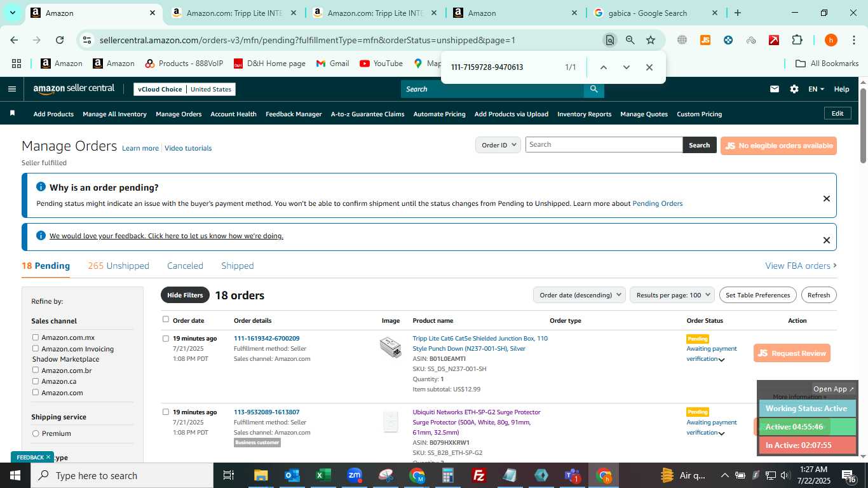The width and height of the screenshot is (868, 488).
Task: Open a new browser tab
Action: 737,13
